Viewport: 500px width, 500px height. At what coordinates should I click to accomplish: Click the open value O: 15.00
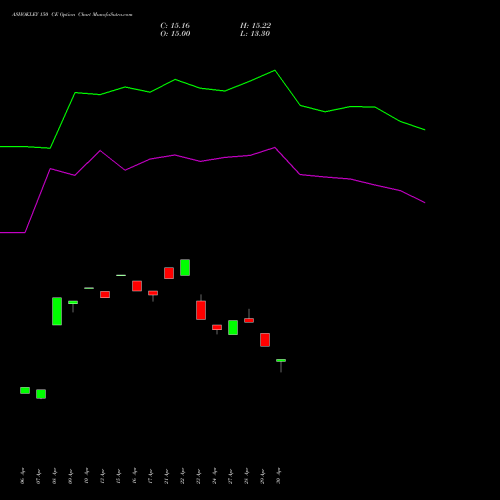coord(175,34)
